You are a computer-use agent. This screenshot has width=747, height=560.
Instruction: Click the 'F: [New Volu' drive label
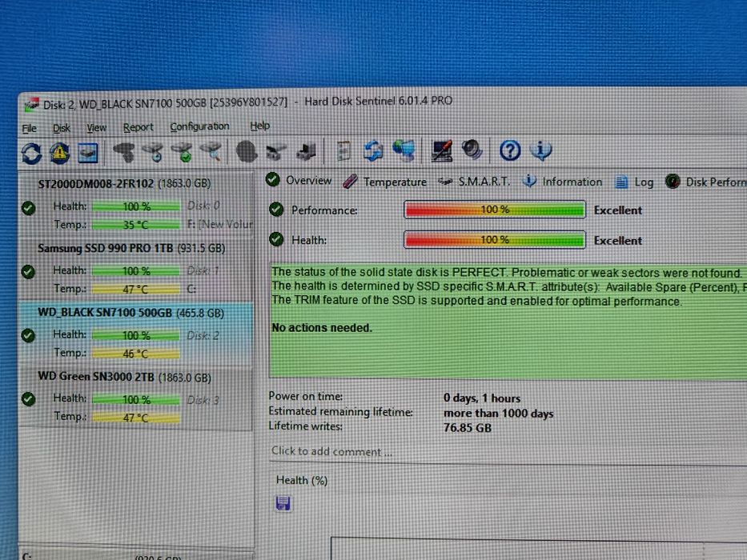219,224
